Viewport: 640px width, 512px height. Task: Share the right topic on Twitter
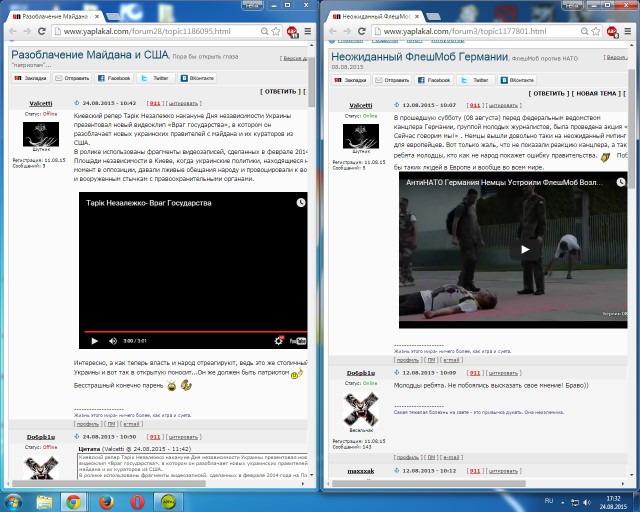[x=475, y=80]
